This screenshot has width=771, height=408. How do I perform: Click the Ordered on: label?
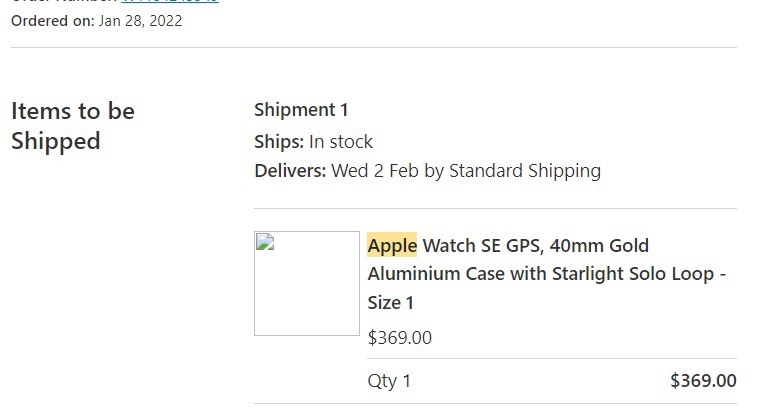(53, 21)
